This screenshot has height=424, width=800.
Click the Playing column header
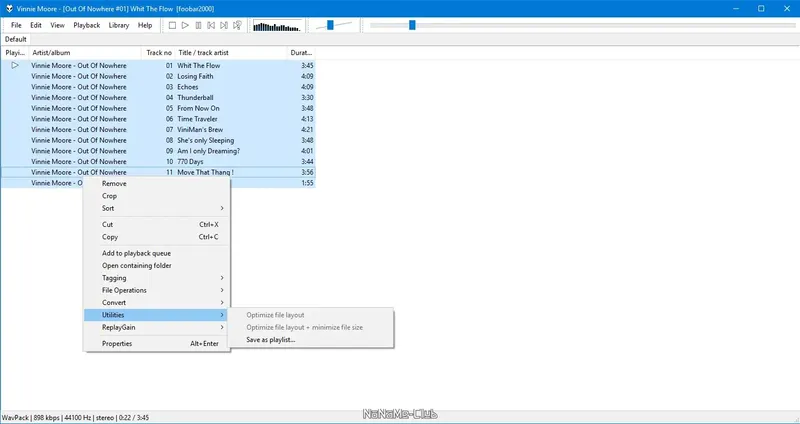[x=15, y=53]
